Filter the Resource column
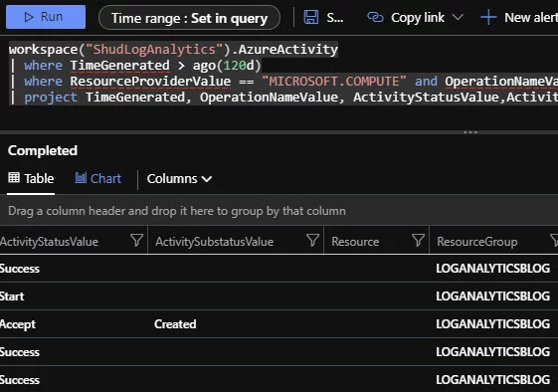This screenshot has height=392, width=558. tap(418, 241)
